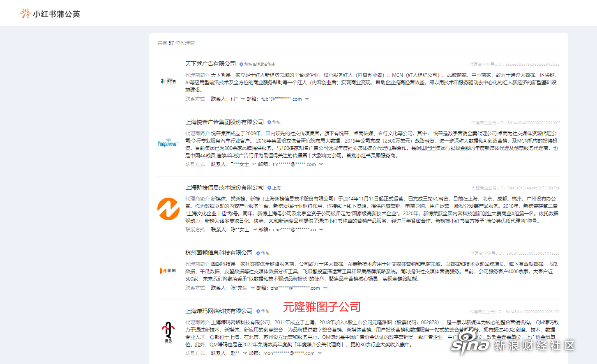The height and width of the screenshot is (364, 597).
Task: Click 代理商简介 label in 上海谦玛 entry
Action: pyautogui.click(x=197, y=323)
